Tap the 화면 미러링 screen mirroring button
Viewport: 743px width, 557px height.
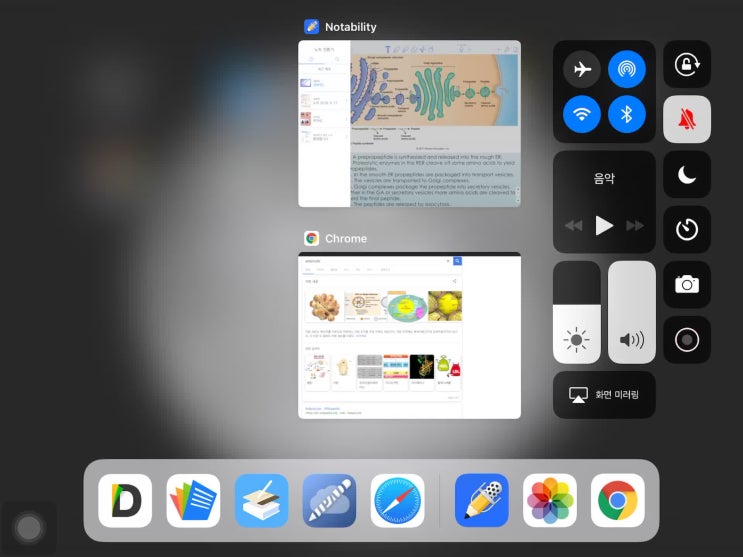[x=604, y=395]
